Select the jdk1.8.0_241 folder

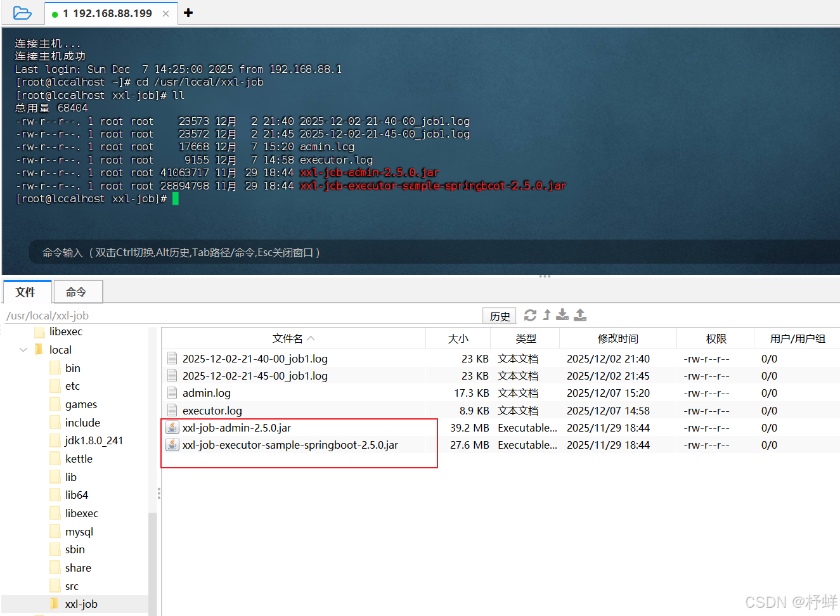click(94, 440)
